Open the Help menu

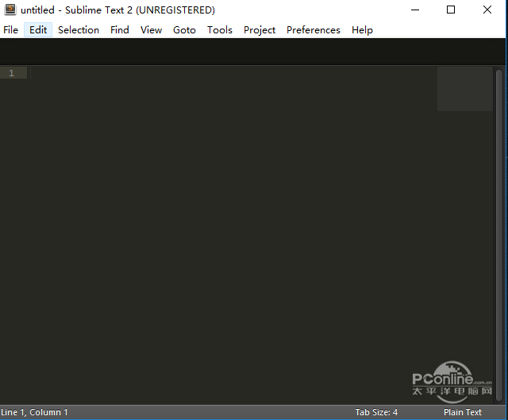click(x=362, y=30)
